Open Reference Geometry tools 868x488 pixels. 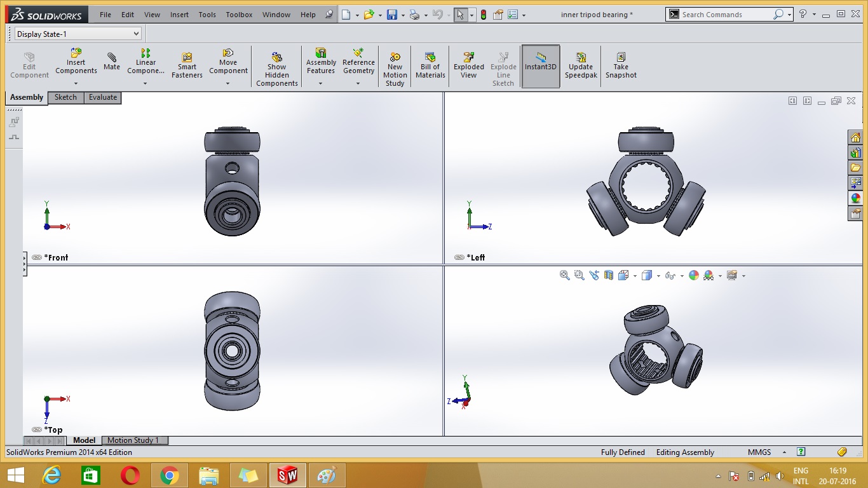pyautogui.click(x=358, y=62)
